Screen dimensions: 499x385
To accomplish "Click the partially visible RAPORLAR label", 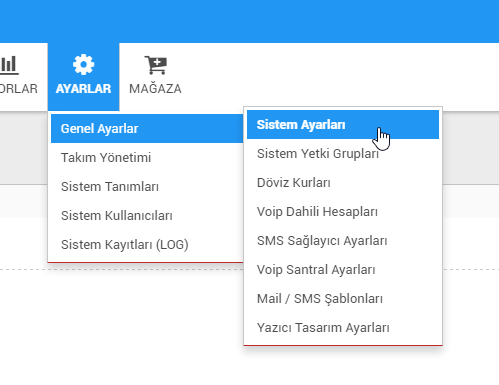I will click(x=19, y=89).
